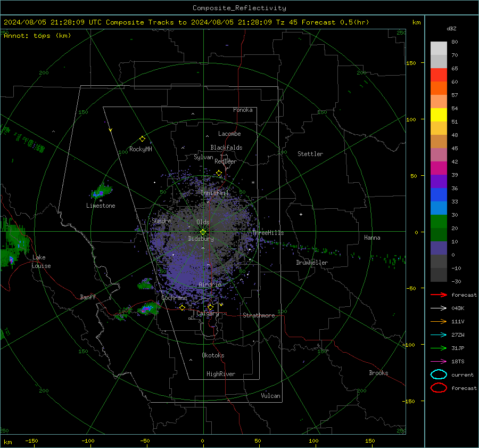The width and height of the screenshot is (479, 448).
Task: Click the Lacombe city label
Action: pos(229,134)
